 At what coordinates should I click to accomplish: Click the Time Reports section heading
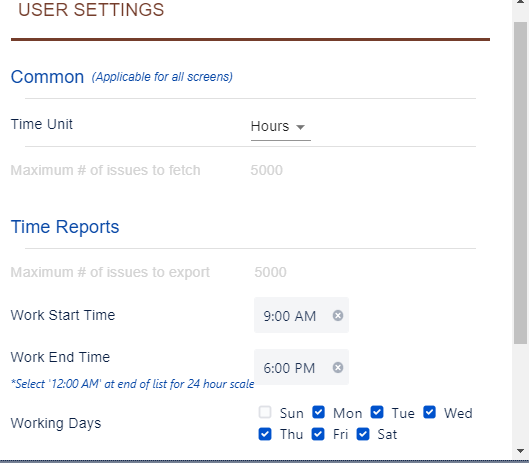(65, 227)
